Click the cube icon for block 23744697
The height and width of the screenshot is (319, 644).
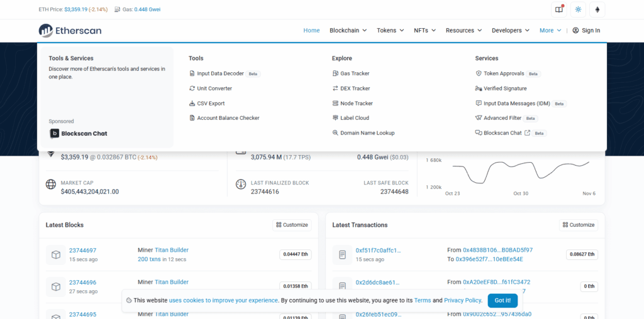(56, 254)
